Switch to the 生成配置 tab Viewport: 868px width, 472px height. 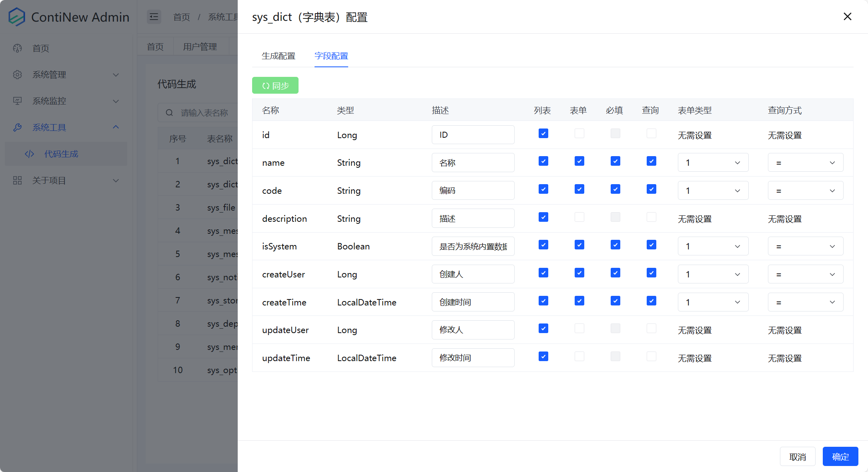click(x=279, y=56)
